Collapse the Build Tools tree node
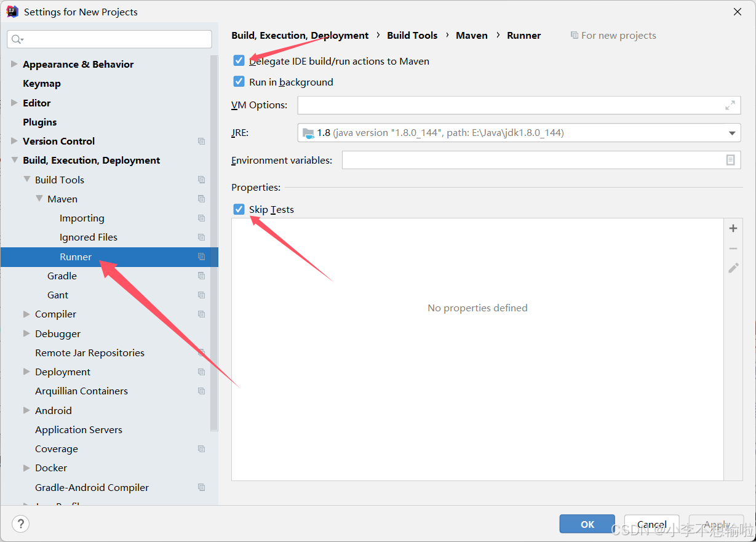This screenshot has height=542, width=756. click(x=26, y=180)
